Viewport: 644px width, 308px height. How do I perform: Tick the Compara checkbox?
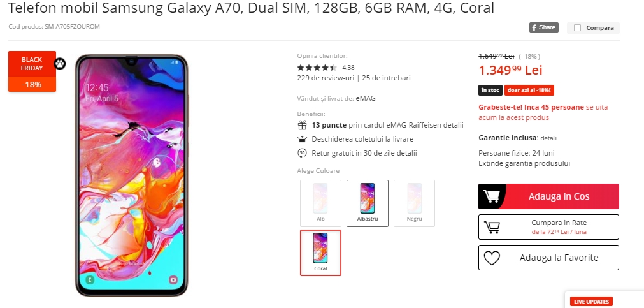click(578, 28)
